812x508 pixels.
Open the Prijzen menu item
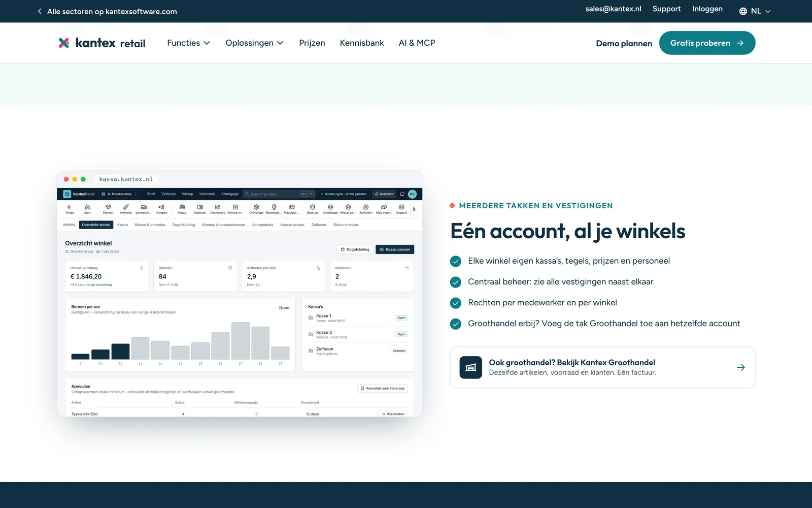click(x=312, y=43)
